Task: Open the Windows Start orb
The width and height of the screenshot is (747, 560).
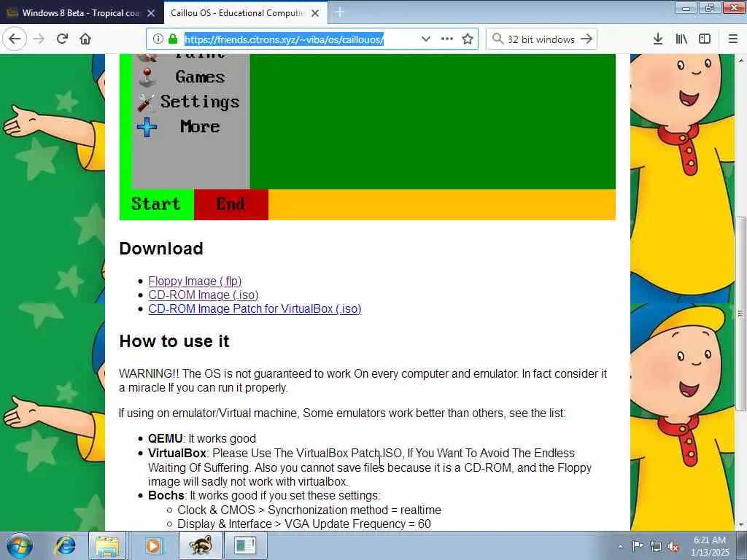Action: (x=20, y=545)
